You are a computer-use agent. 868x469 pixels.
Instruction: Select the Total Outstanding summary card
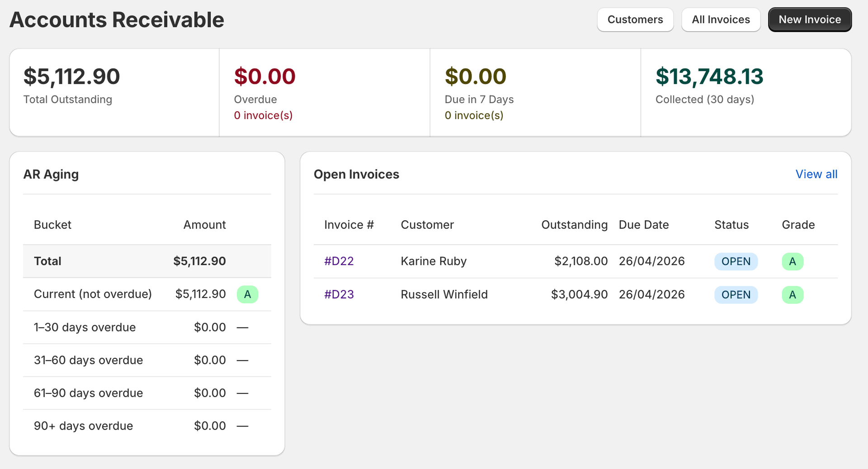pyautogui.click(x=114, y=90)
